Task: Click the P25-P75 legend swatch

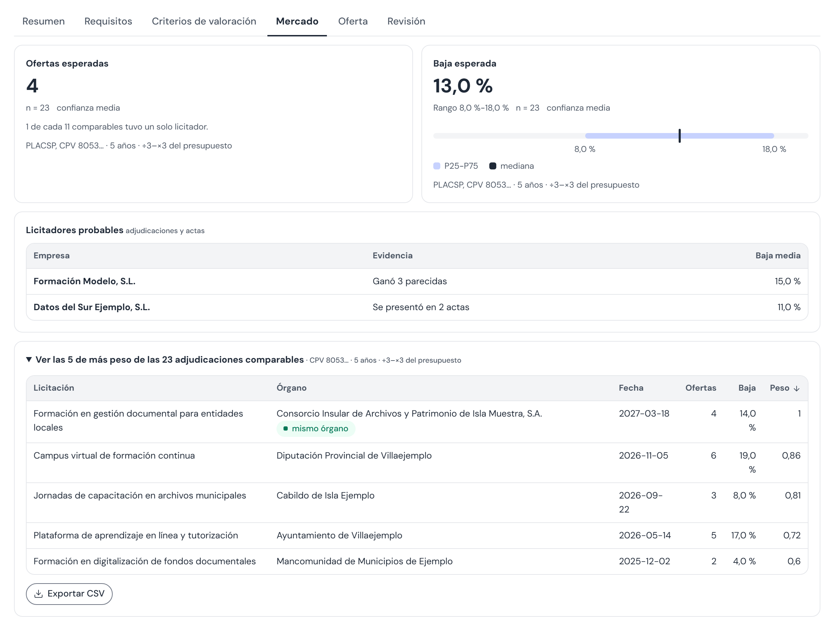Action: pos(437,166)
